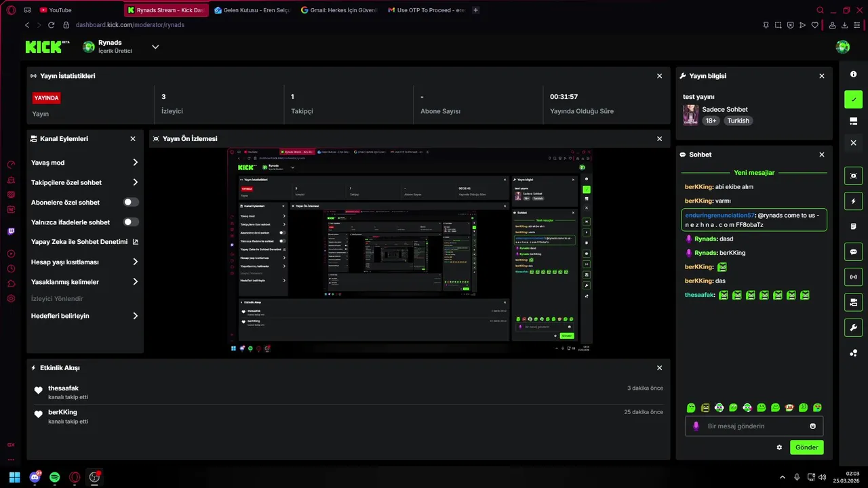This screenshot has height=488, width=868.
Task: Open Discord from the taskbar
Action: tap(35, 477)
